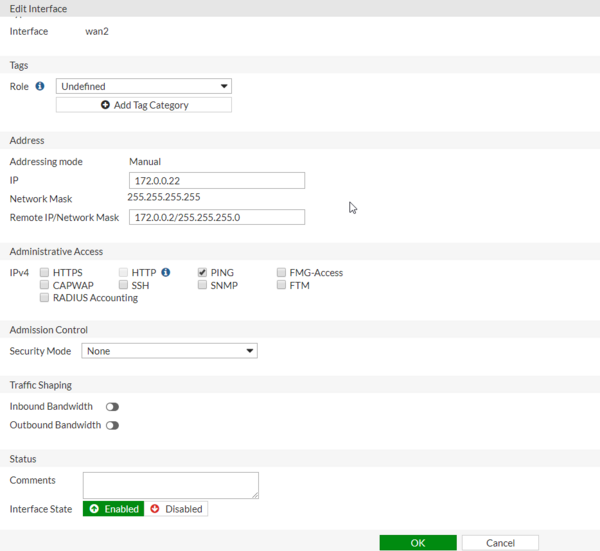Click in the Comments text area
This screenshot has height=551, width=600.
[170, 485]
